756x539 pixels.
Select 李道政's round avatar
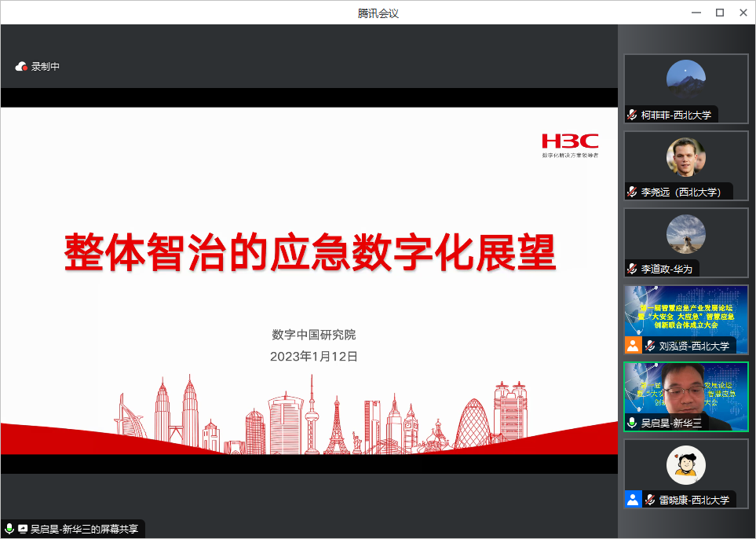[x=685, y=234]
